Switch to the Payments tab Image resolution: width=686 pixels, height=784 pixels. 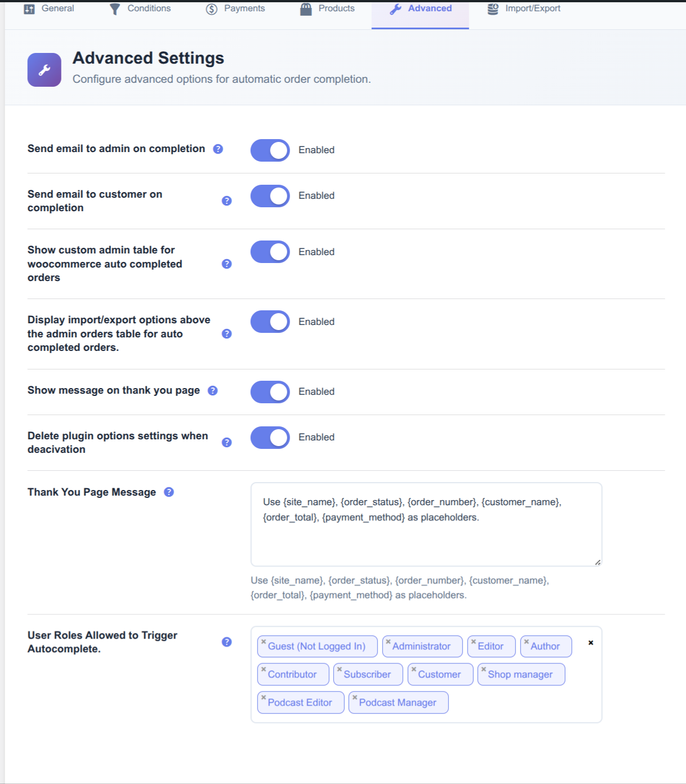[x=235, y=8]
